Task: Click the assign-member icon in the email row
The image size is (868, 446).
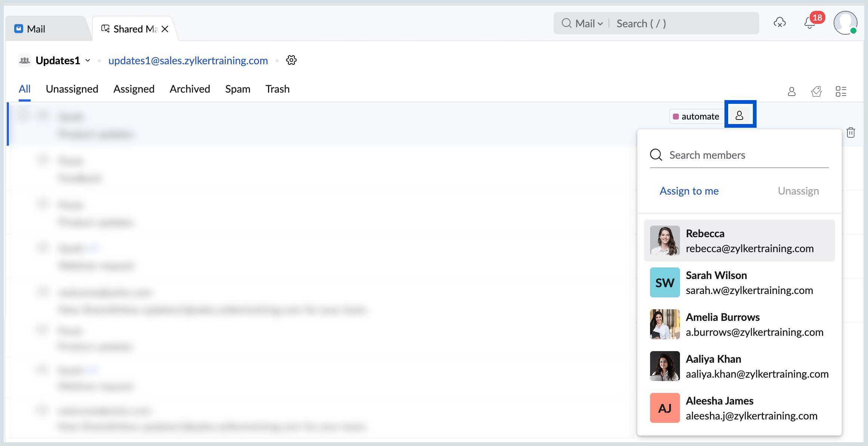Action: (739, 115)
